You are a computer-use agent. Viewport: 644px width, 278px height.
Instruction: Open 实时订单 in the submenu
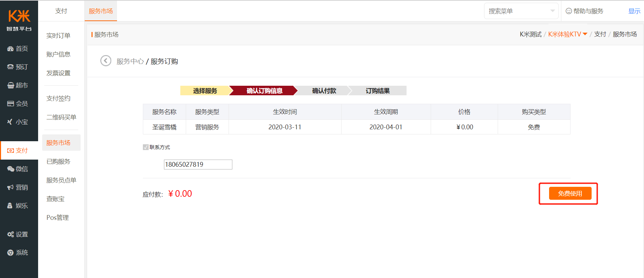59,36
